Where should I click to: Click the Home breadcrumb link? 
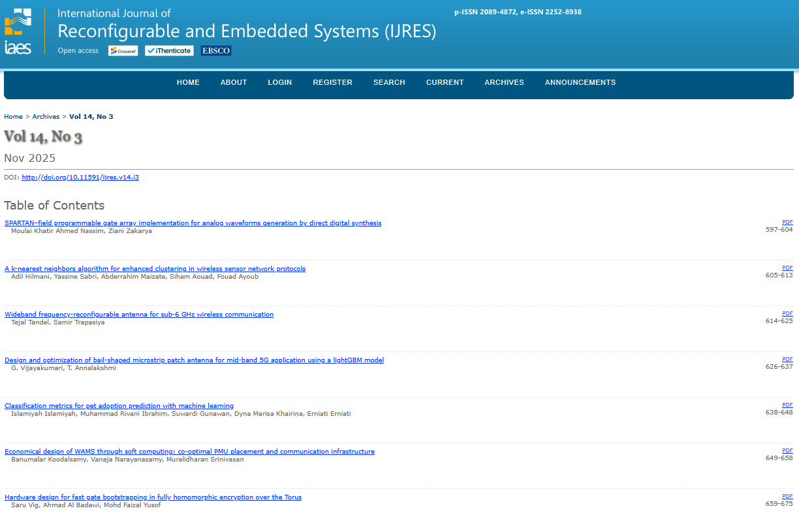coord(13,117)
